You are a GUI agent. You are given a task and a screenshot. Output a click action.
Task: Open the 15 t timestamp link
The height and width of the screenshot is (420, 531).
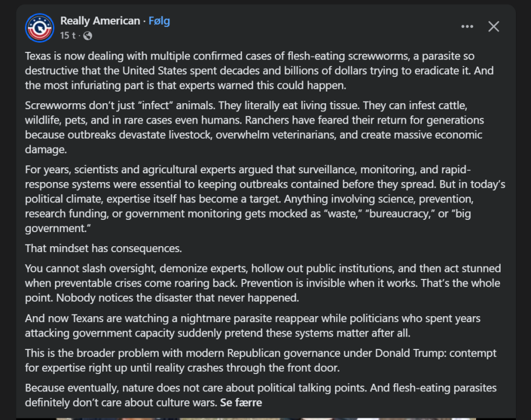coord(68,36)
